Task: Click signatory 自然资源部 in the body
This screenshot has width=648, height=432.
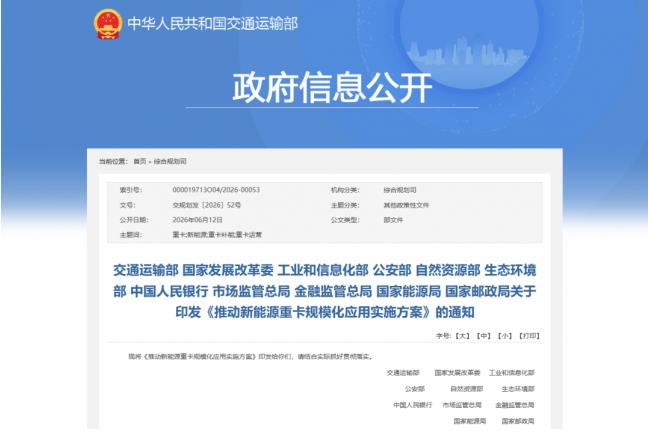Action: point(467,389)
